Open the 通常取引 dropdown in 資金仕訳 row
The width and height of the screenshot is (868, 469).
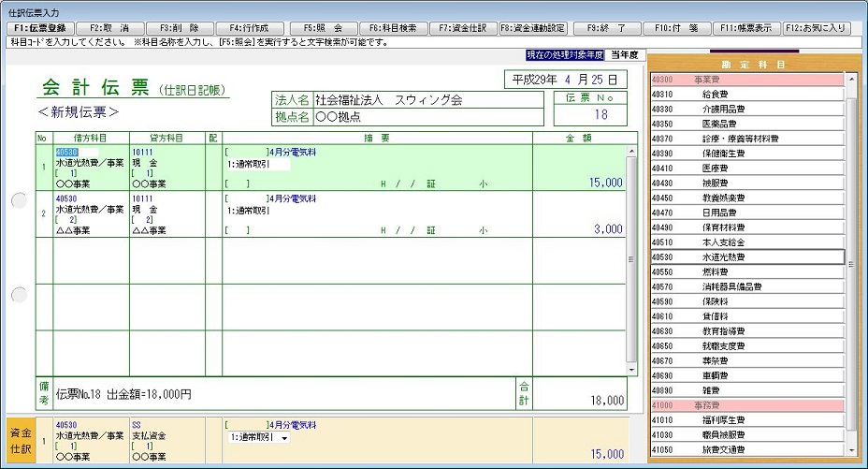click(283, 437)
